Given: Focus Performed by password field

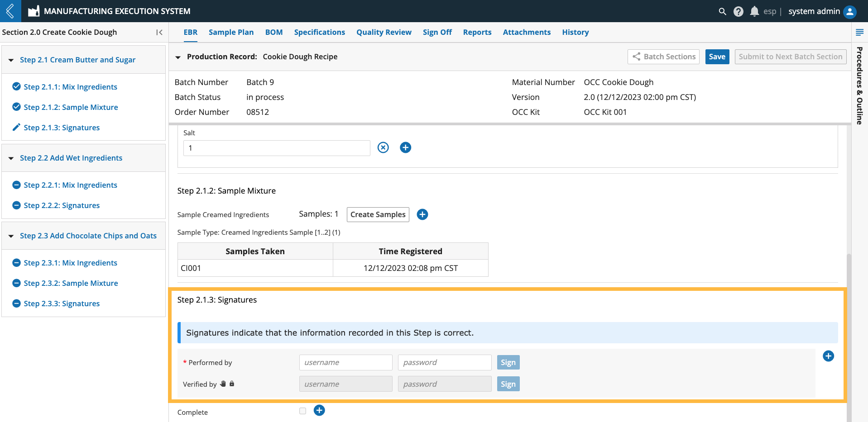Looking at the screenshot, I should 445,362.
